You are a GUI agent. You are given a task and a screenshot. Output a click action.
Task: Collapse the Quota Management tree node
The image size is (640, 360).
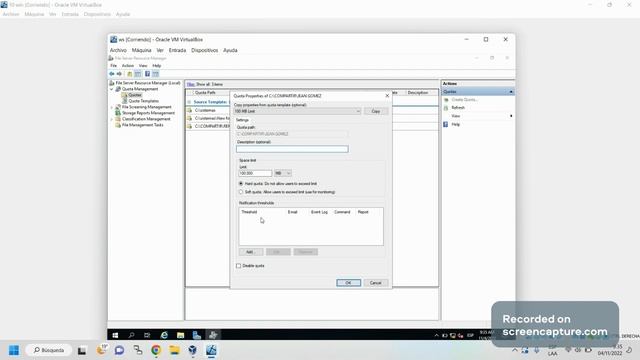click(111, 89)
